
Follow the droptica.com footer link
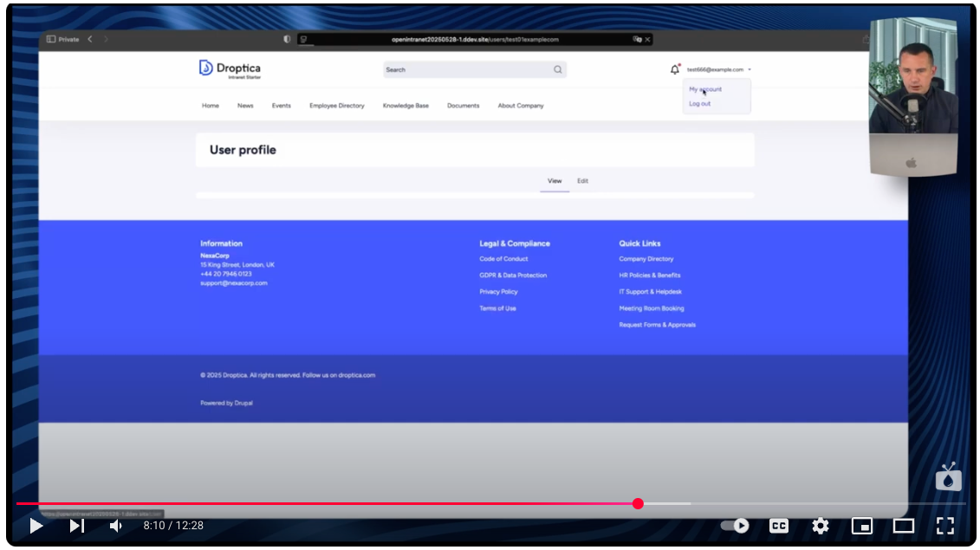[x=357, y=376]
